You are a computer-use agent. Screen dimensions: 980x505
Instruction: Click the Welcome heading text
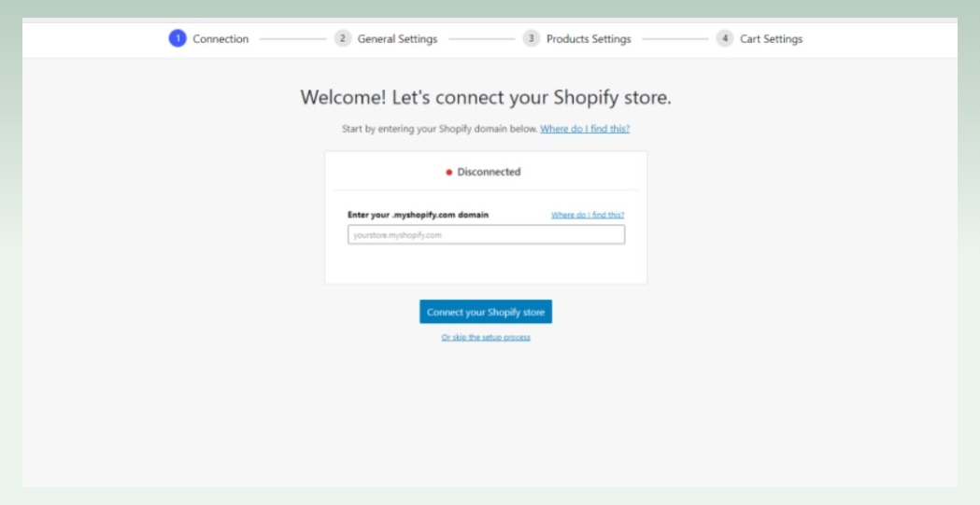point(486,98)
